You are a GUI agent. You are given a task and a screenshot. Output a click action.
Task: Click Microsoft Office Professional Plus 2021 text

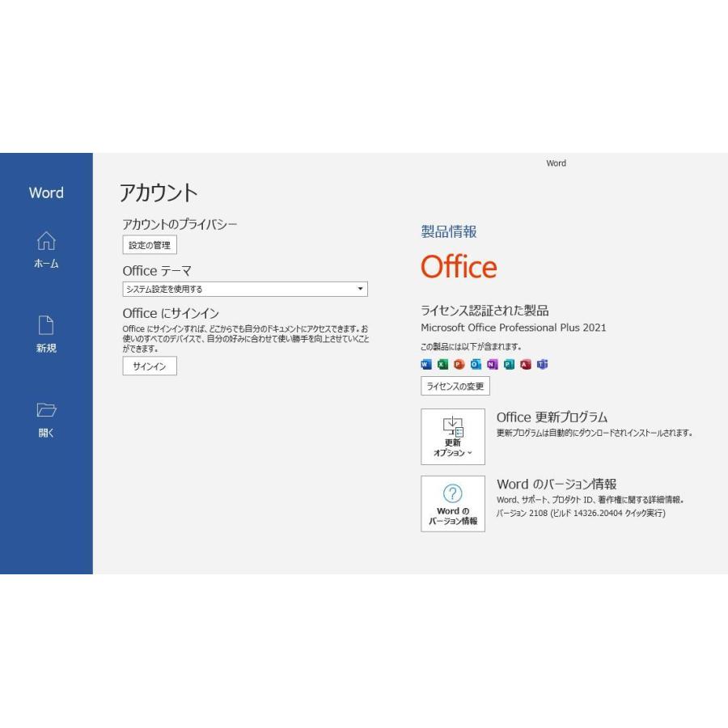[x=513, y=328]
